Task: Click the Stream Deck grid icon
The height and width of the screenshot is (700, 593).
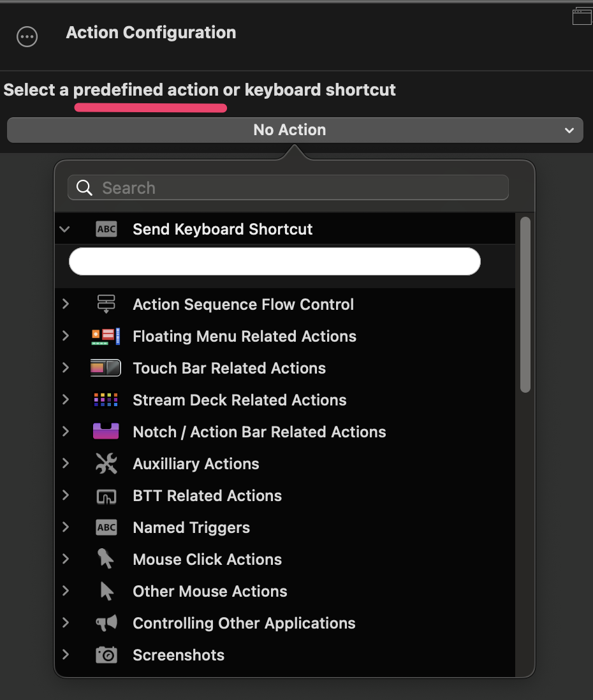Action: tap(105, 400)
